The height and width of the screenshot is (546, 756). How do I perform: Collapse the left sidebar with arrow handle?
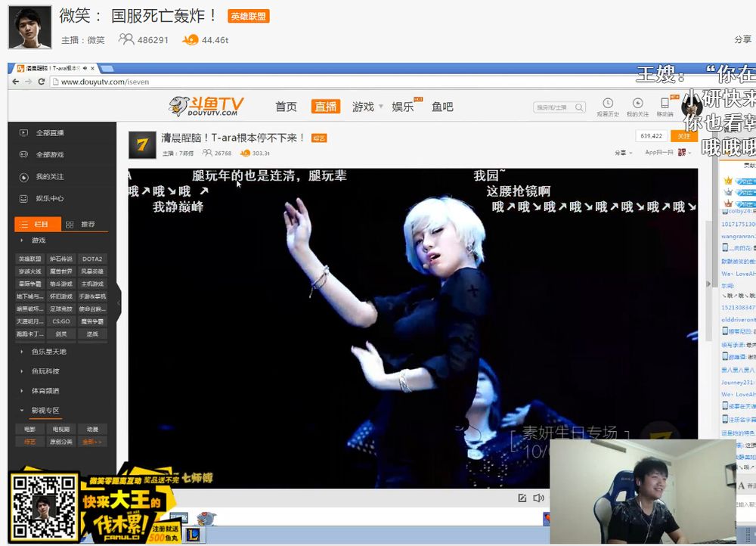119,303
